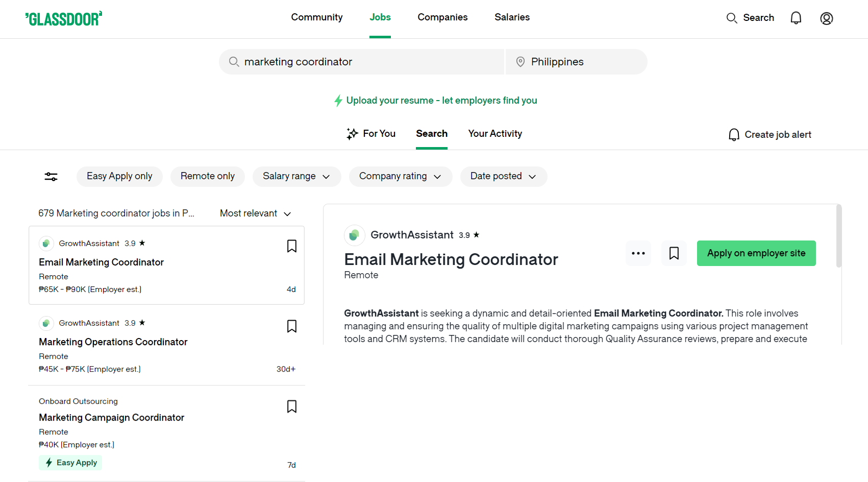Toggle the Easy Apply only filter
The image size is (868, 482).
click(x=119, y=176)
